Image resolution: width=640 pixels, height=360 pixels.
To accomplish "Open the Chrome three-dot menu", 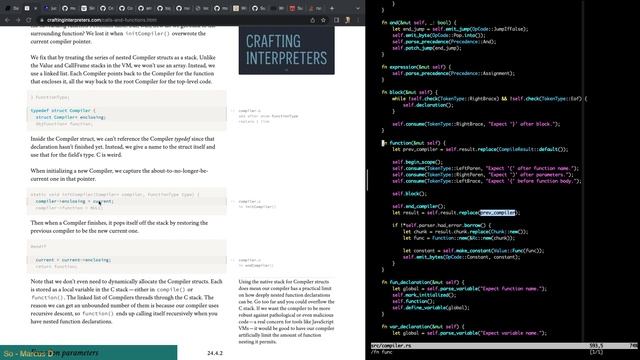I will click(x=358, y=20).
